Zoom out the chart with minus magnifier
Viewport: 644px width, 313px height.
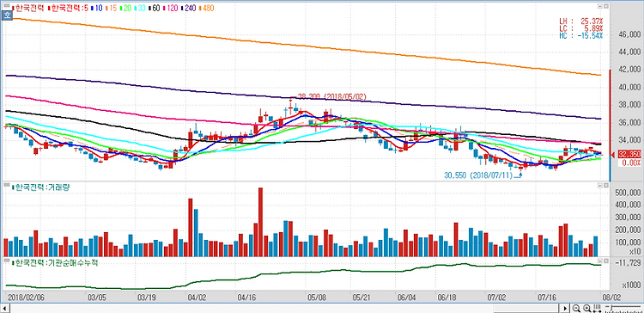576,308
